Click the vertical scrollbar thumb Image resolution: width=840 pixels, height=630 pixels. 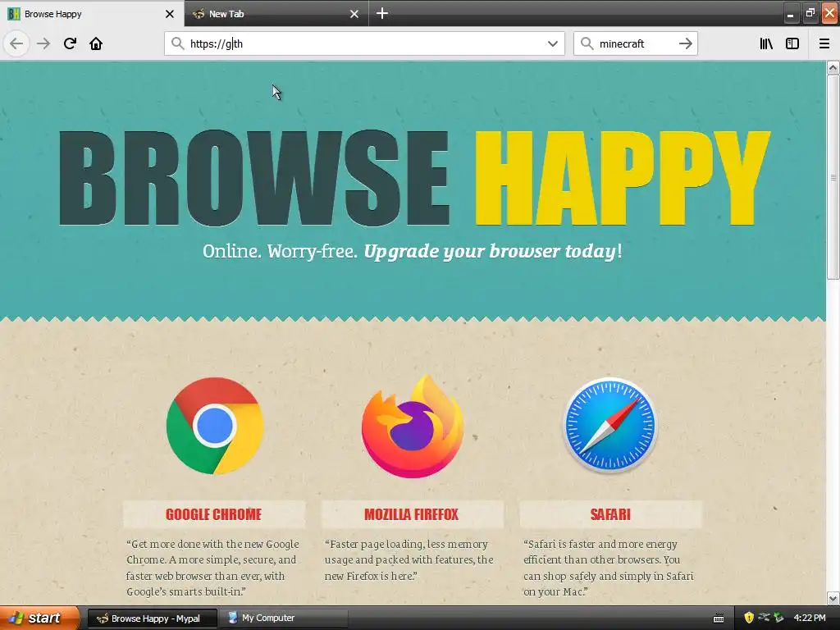point(833,177)
